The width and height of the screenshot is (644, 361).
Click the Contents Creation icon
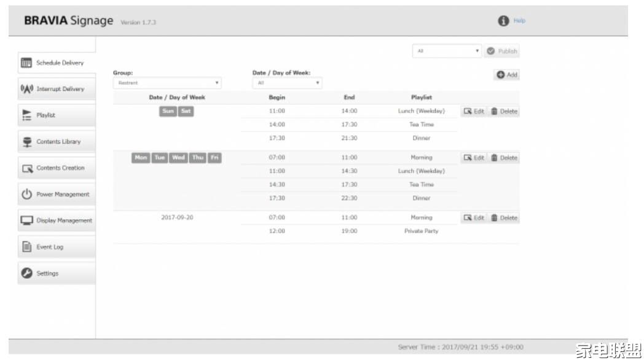point(26,168)
